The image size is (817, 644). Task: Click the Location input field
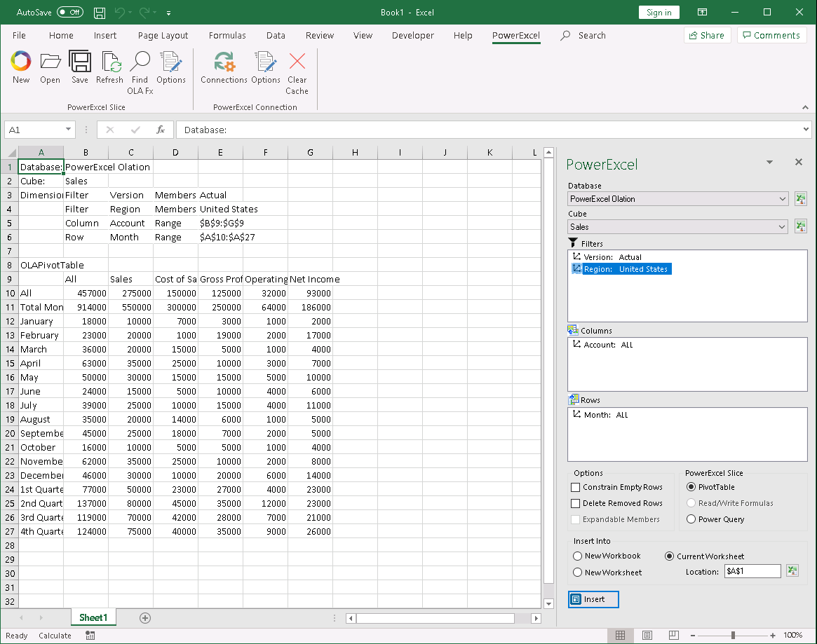752,571
